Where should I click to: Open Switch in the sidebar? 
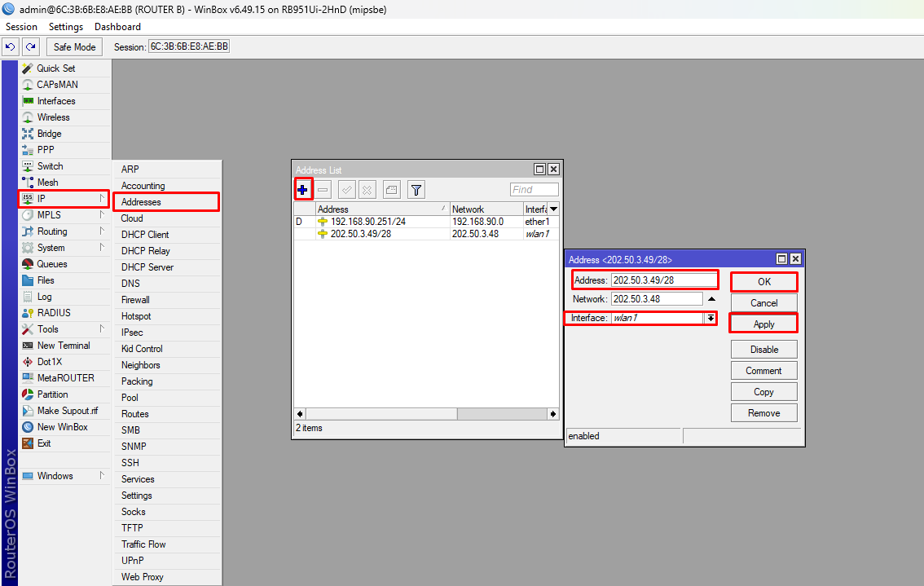point(65,166)
